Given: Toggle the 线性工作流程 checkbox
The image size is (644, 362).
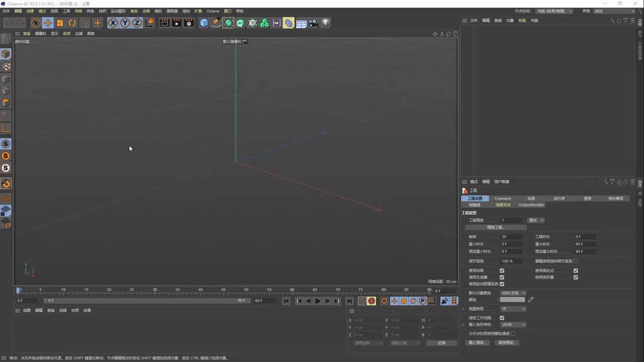Looking at the screenshot, I should (x=502, y=318).
